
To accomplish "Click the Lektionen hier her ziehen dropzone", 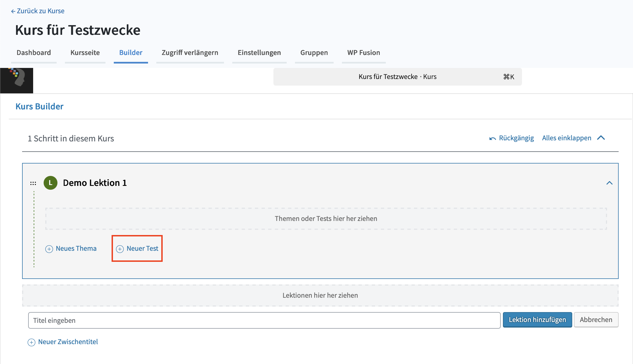I will pos(320,296).
